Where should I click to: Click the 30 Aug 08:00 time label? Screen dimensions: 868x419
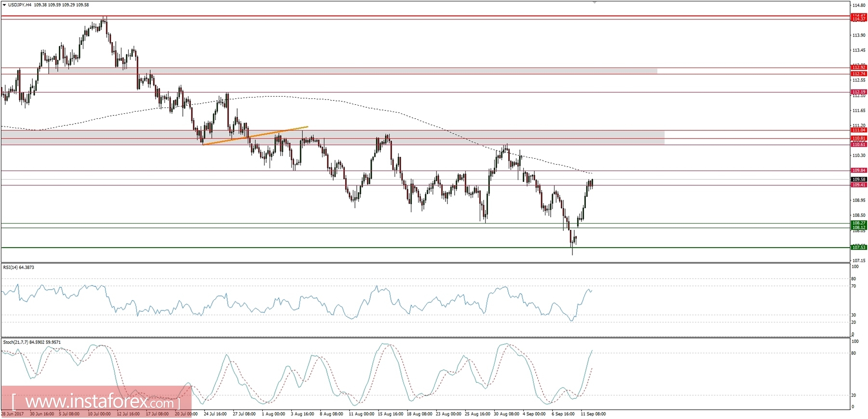coord(506,414)
